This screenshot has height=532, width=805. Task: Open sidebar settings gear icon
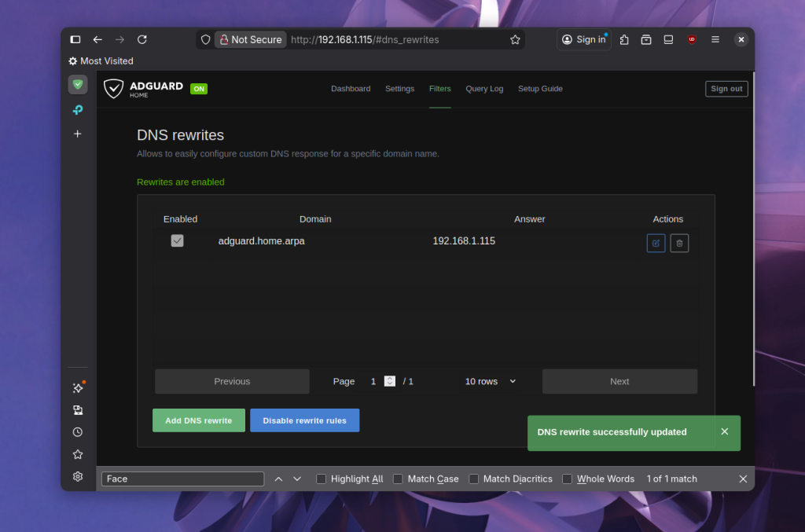pyautogui.click(x=78, y=476)
